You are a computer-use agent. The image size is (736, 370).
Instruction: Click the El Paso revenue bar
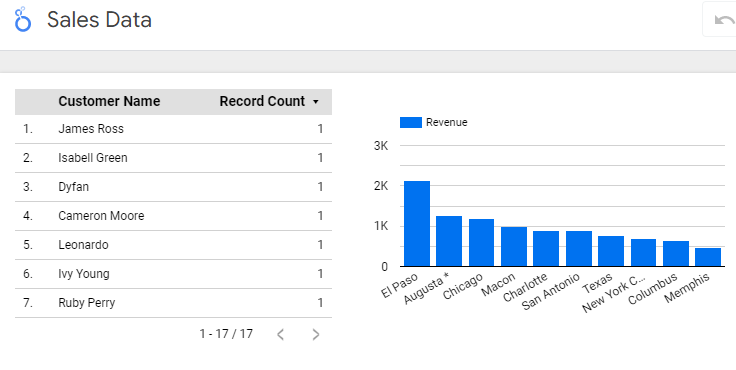pyautogui.click(x=417, y=224)
